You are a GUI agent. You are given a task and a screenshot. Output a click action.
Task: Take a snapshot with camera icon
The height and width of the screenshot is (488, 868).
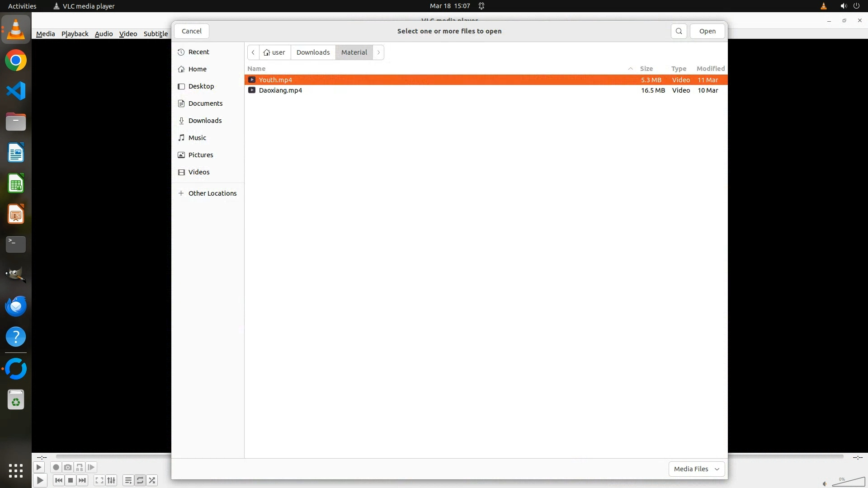(68, 467)
